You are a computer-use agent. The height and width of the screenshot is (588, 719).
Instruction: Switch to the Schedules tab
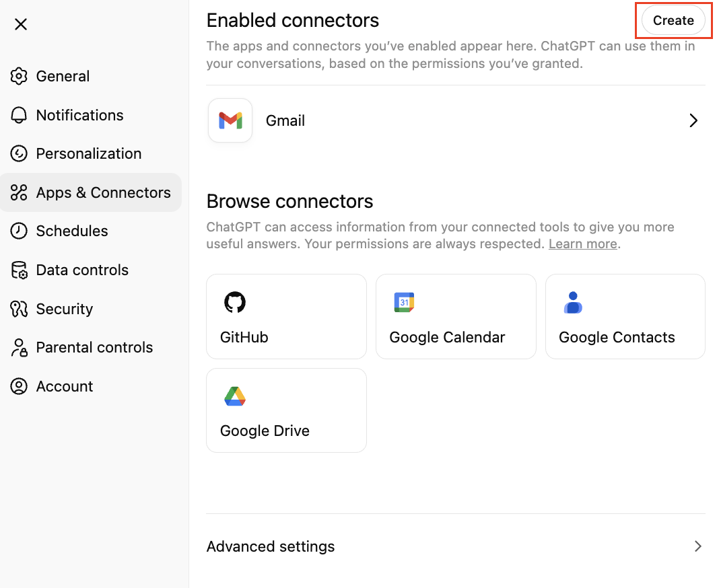click(71, 231)
